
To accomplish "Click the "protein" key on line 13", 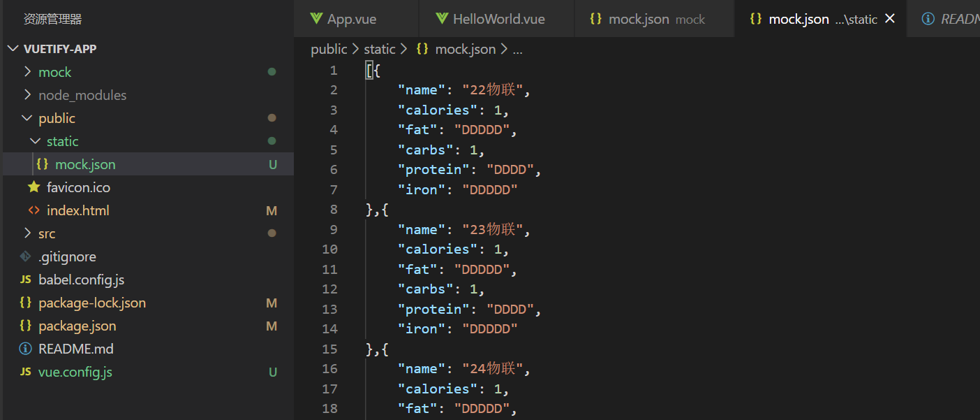I will tap(434, 309).
